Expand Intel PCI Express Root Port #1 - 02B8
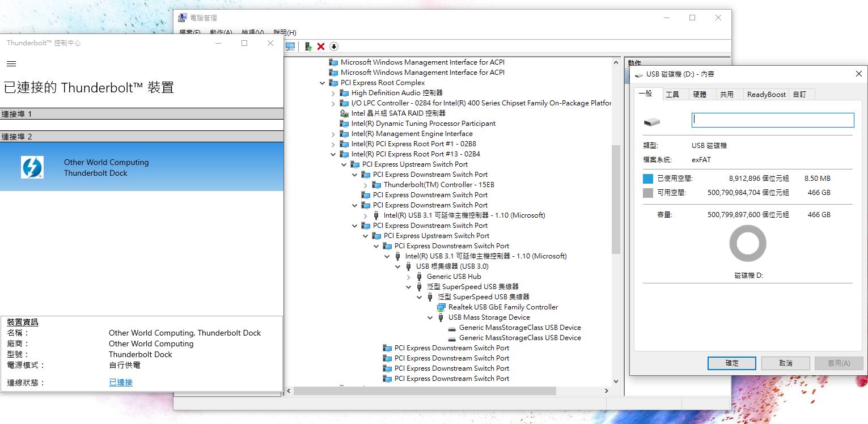This screenshot has width=868, height=424. coord(333,144)
